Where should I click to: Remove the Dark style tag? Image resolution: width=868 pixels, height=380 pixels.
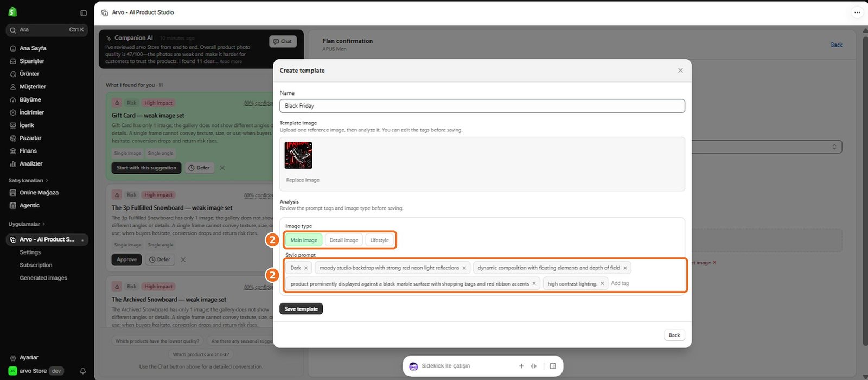306,268
